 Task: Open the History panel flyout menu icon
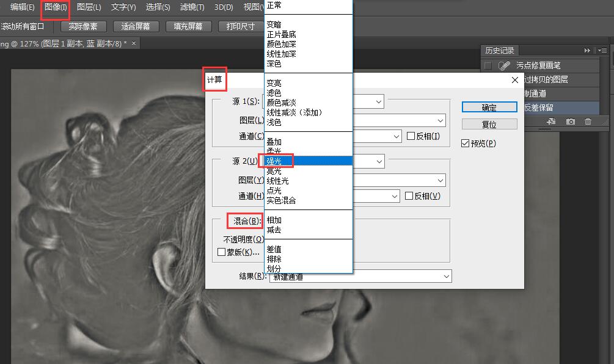pyautogui.click(x=602, y=50)
